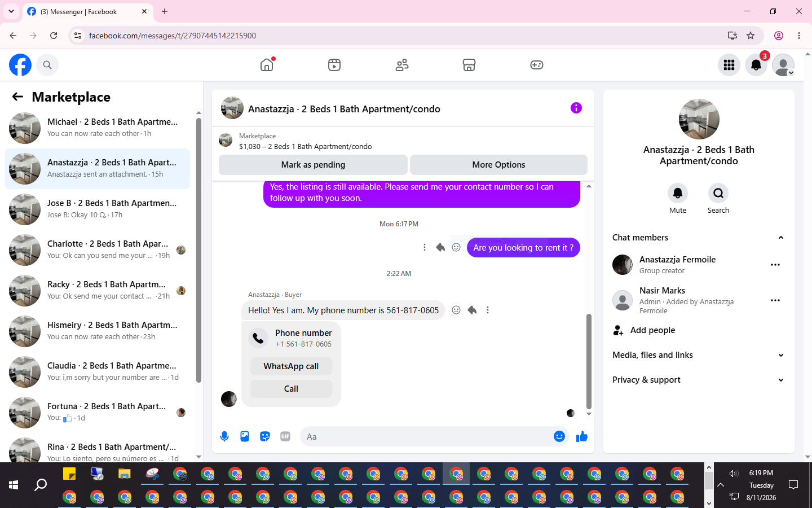The image size is (812, 508).
Task: Expand Privacy & support
Action: [x=699, y=380]
